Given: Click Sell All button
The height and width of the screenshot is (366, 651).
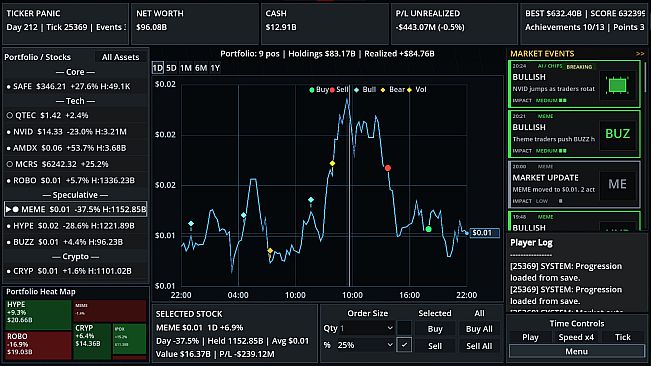Looking at the screenshot, I should pyautogui.click(x=479, y=346).
